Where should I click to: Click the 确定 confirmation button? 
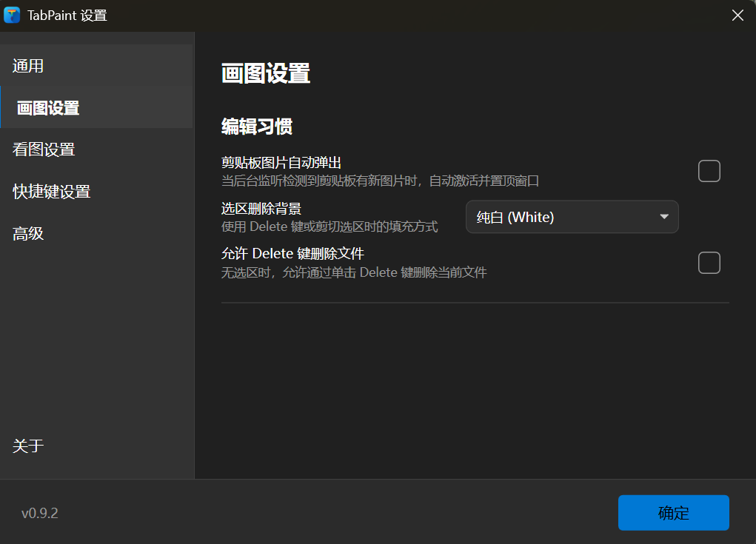[673, 512]
